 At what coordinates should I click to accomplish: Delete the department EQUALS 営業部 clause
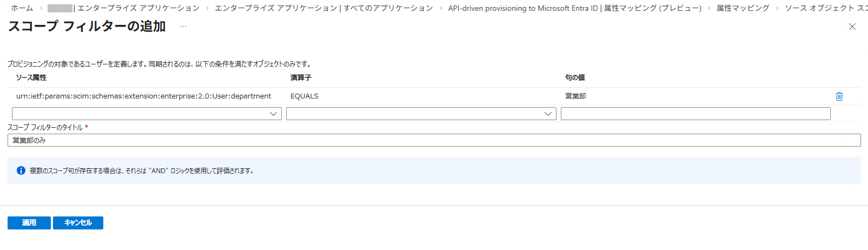click(x=839, y=96)
